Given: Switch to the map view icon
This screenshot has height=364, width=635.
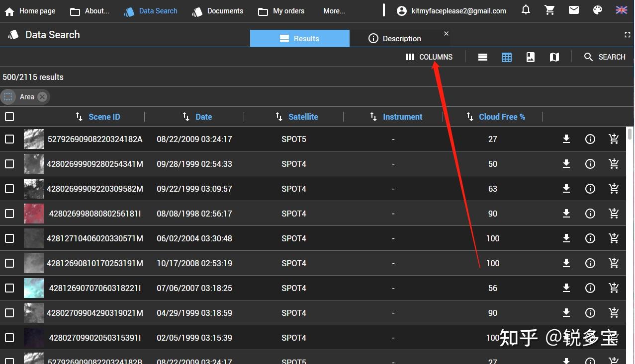Looking at the screenshot, I should point(554,57).
